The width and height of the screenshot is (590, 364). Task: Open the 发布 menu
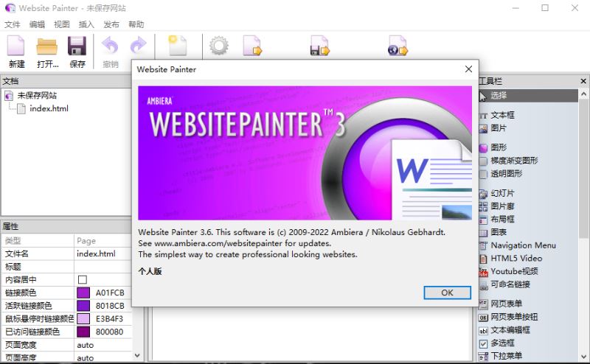point(111,24)
